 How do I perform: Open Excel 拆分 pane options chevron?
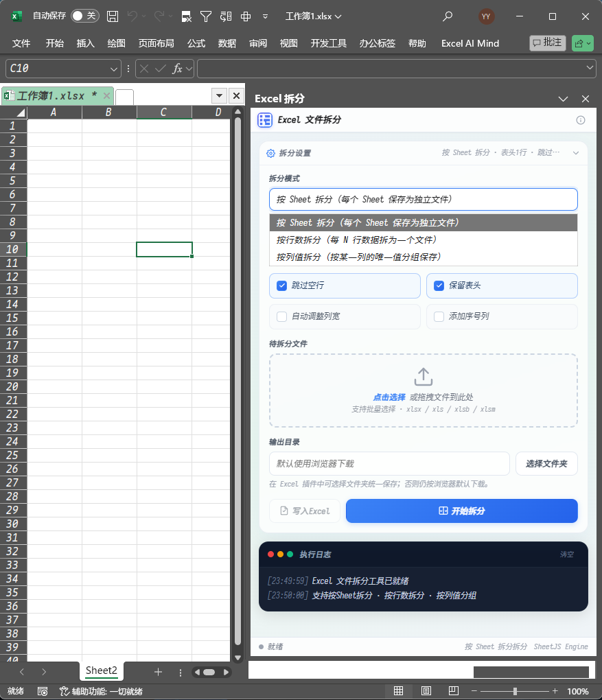click(563, 99)
